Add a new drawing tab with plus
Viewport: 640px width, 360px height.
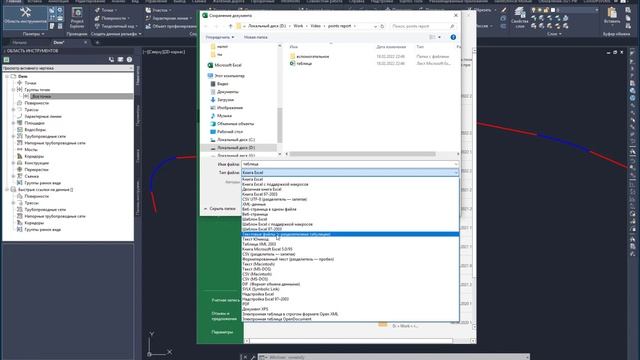click(x=97, y=42)
